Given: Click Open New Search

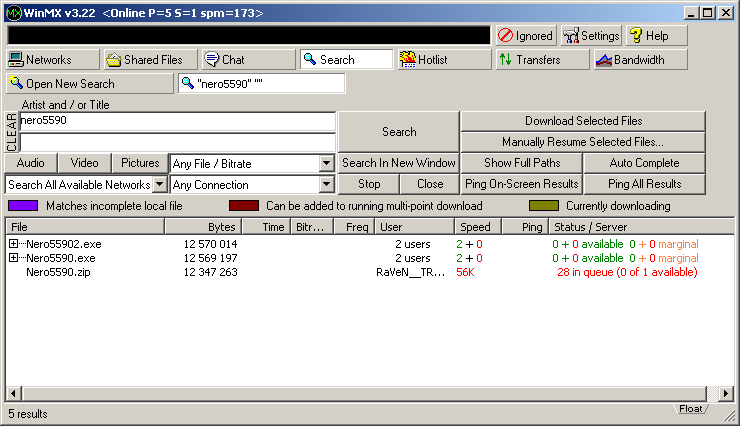Looking at the screenshot, I should [90, 84].
